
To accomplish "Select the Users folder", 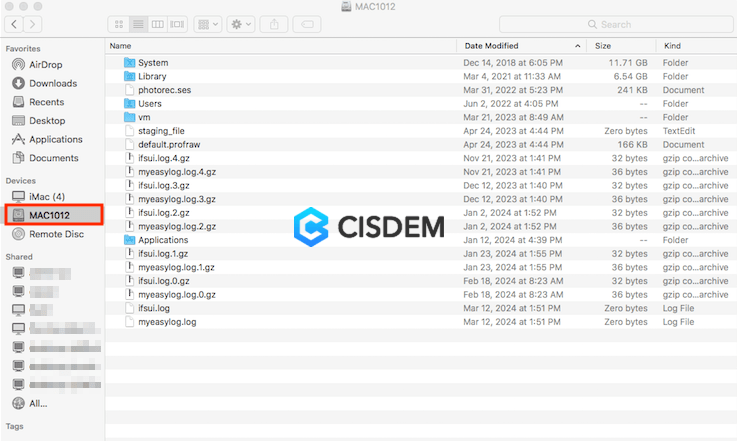I will click(149, 103).
